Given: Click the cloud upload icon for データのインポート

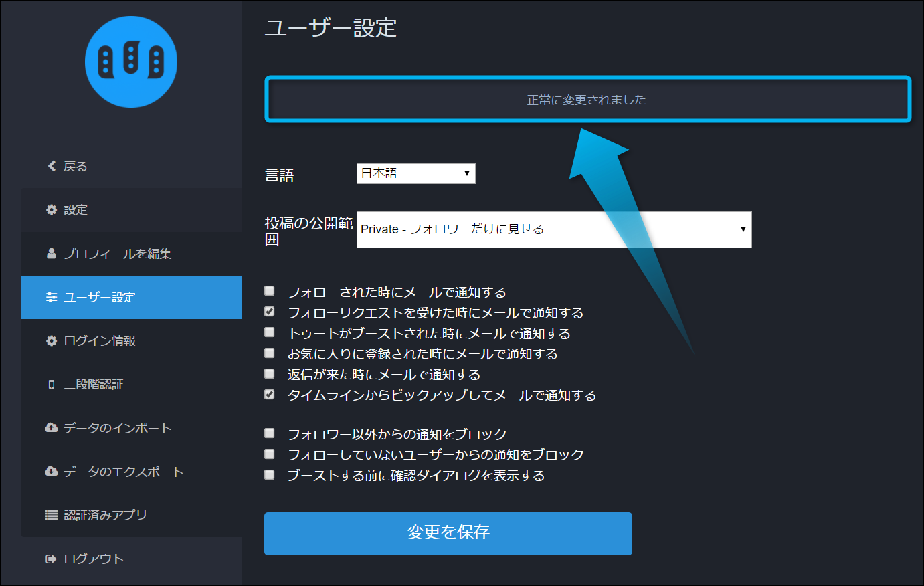Looking at the screenshot, I should [x=52, y=428].
